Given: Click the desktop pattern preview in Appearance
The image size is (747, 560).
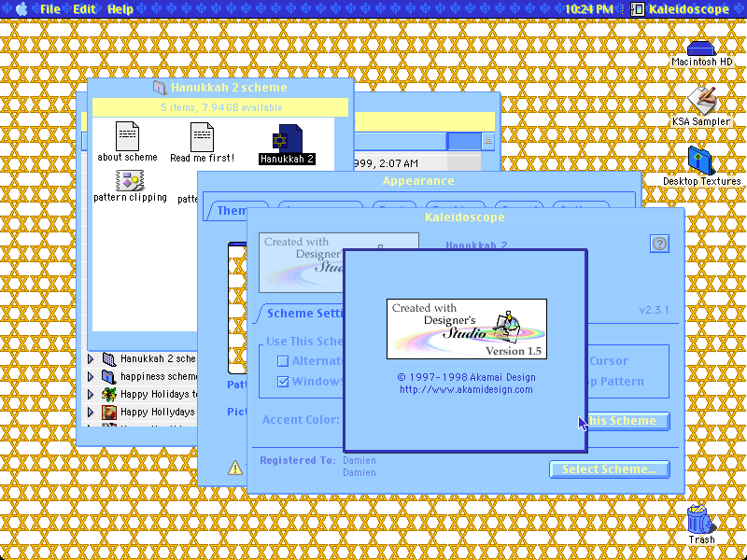Looking at the screenshot, I should [237, 308].
